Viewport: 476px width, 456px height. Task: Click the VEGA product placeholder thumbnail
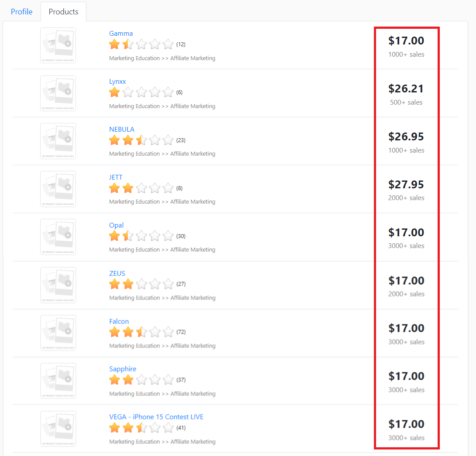click(58, 429)
